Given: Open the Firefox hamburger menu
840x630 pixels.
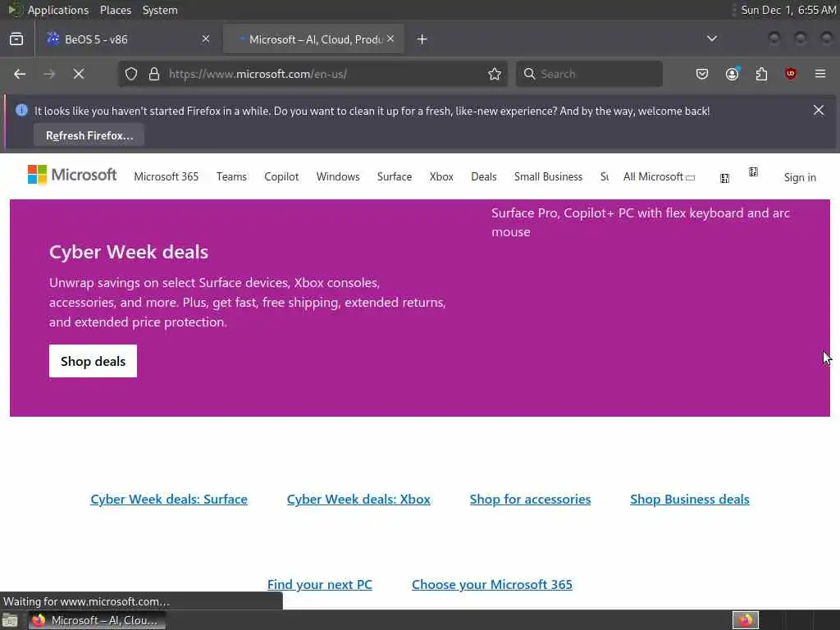Looking at the screenshot, I should [x=820, y=74].
